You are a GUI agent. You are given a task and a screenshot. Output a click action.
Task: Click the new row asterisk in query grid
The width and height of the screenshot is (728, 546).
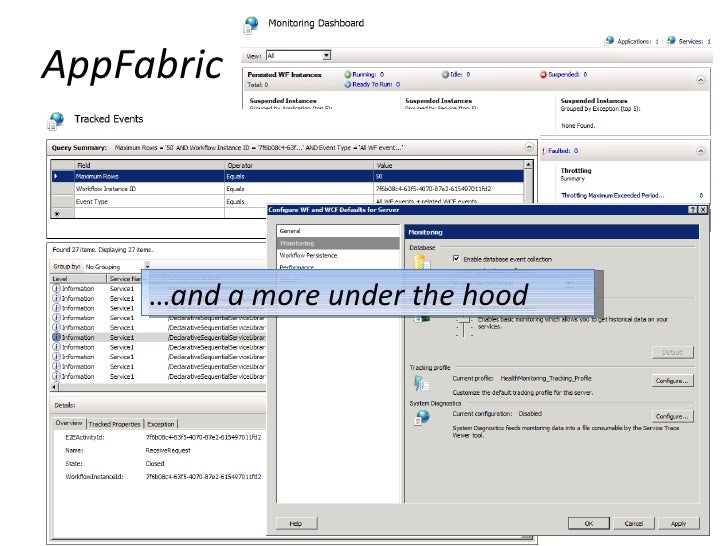pyautogui.click(x=57, y=214)
